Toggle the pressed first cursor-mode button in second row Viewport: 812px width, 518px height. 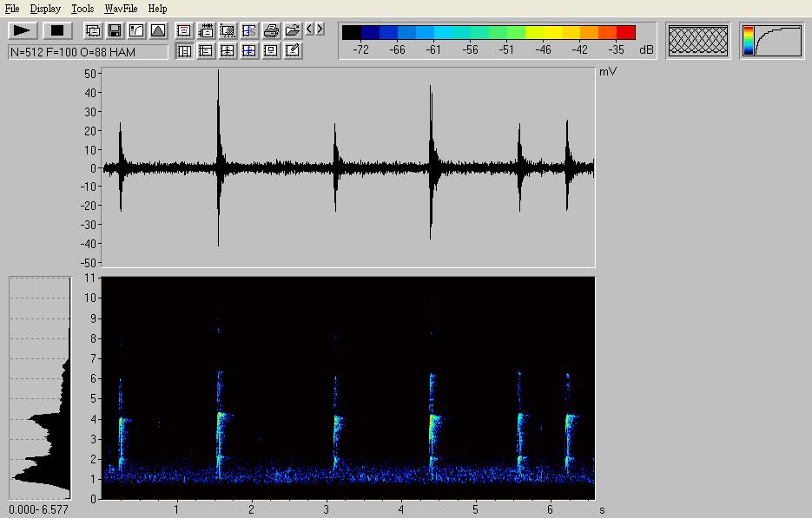184,51
